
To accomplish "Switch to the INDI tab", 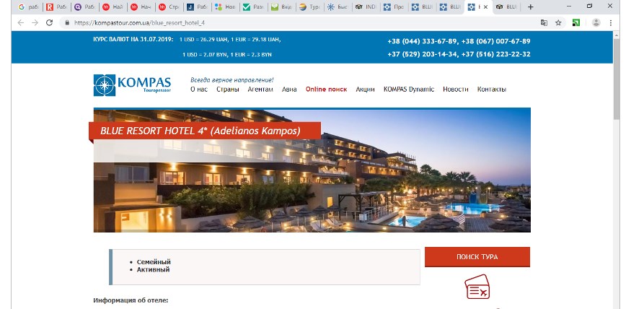I will pos(366,7).
